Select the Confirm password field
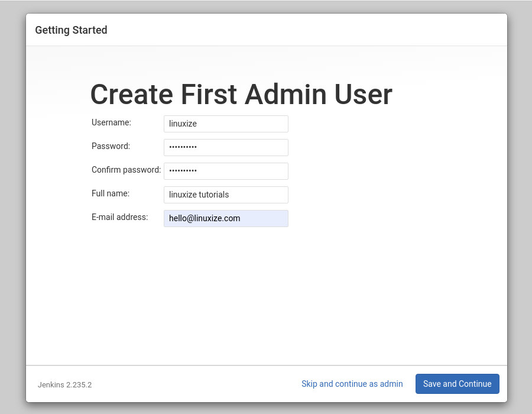 coord(226,171)
